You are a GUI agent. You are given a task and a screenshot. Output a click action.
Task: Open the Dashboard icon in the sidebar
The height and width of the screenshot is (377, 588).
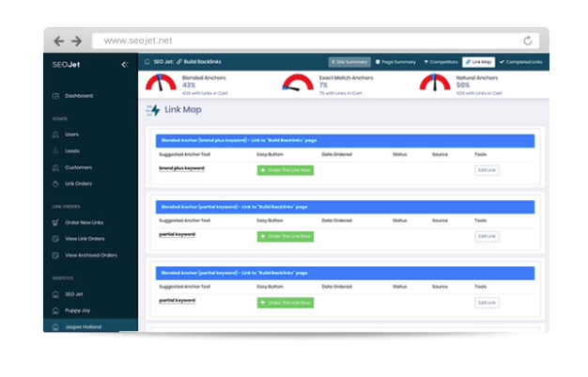(55, 96)
